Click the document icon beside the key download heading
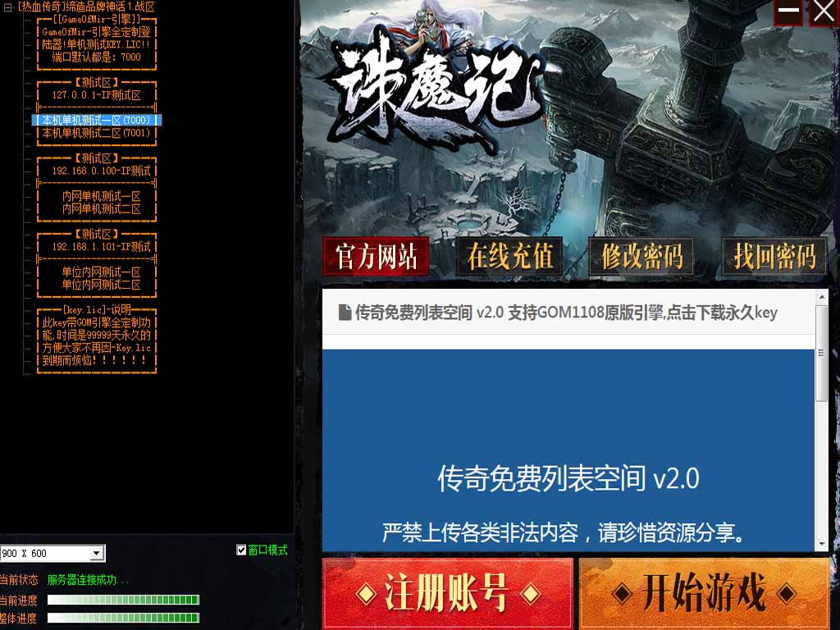Viewport: 840px width, 630px height. pyautogui.click(x=345, y=313)
